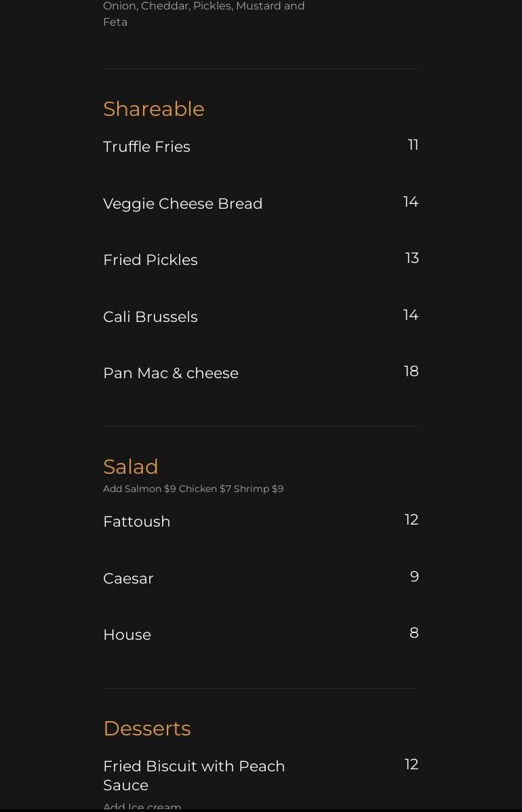Click the Fried Pickles price 13
Viewport: 522px width, 812px height.
tap(411, 258)
